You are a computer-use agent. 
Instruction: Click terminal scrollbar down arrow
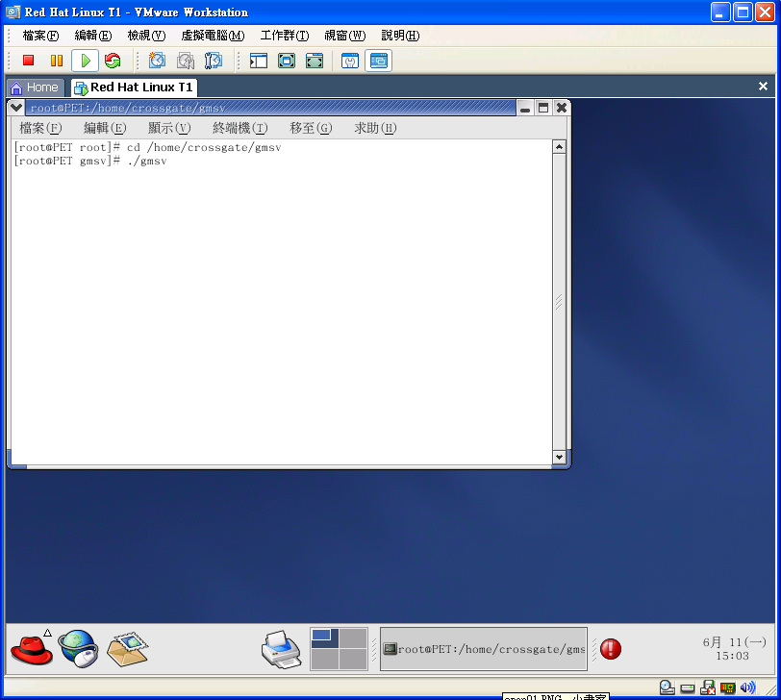[x=560, y=457]
